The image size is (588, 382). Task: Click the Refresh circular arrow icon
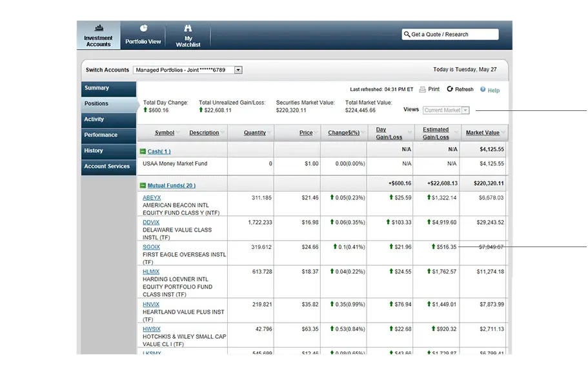[450, 89]
